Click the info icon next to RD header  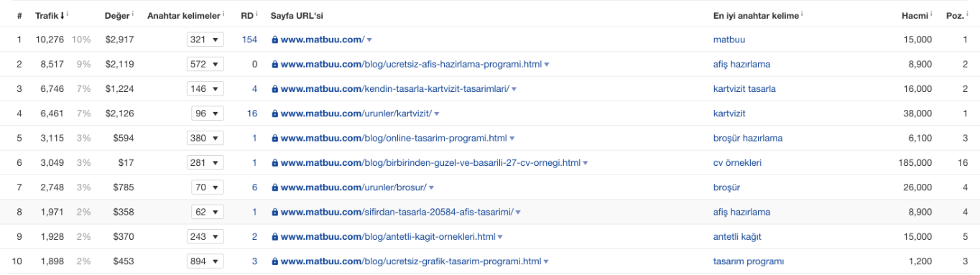point(257,14)
